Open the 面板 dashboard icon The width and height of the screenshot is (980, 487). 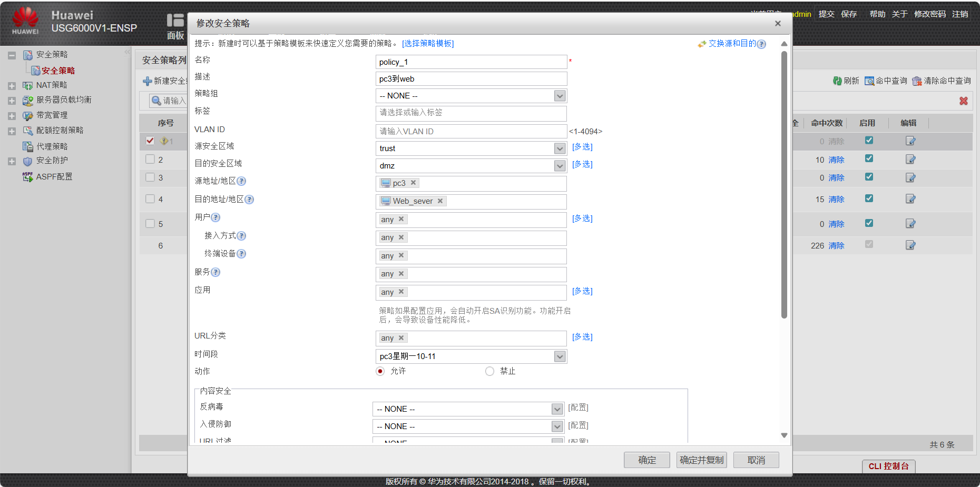pyautogui.click(x=175, y=21)
